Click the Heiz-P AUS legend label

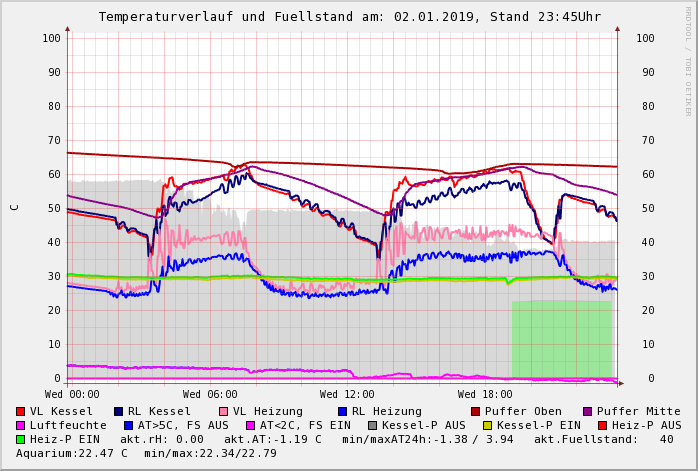click(646, 425)
